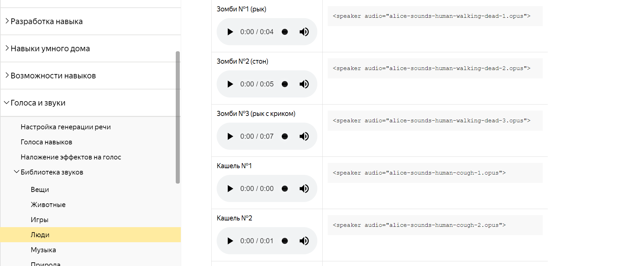Viewport: 644px width, 266px height.
Task: Click seek knob of Зомби №1 player
Action: click(x=285, y=32)
